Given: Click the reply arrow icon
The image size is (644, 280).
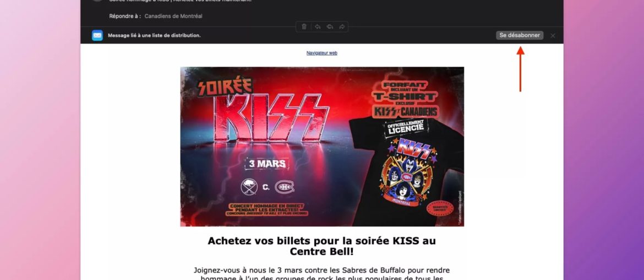Looking at the screenshot, I should [318, 26].
